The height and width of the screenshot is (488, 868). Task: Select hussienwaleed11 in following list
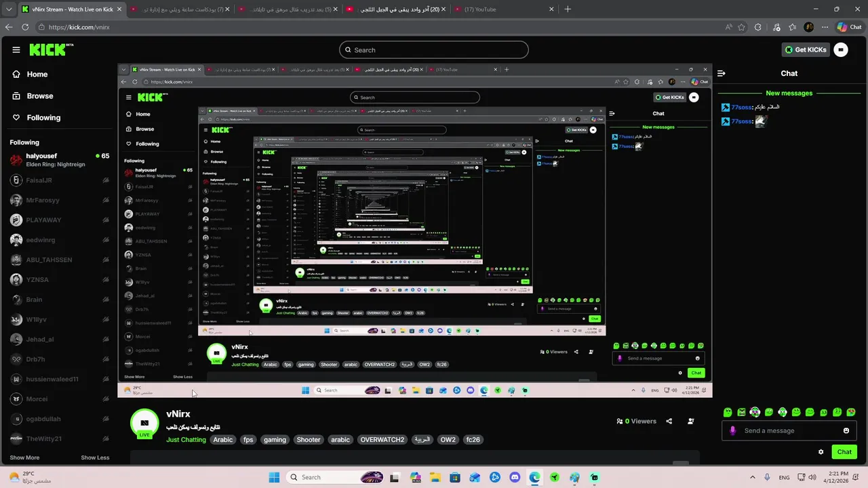pyautogui.click(x=60, y=379)
